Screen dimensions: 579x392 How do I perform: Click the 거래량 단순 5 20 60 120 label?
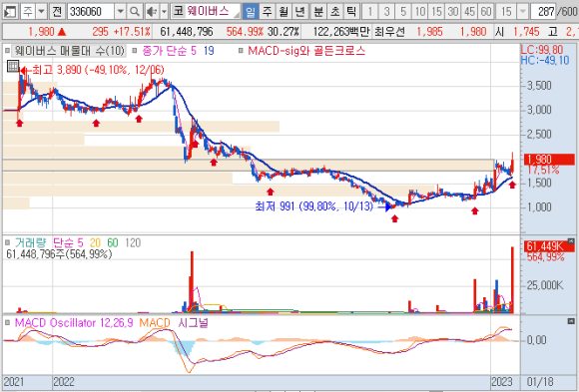tap(78, 242)
